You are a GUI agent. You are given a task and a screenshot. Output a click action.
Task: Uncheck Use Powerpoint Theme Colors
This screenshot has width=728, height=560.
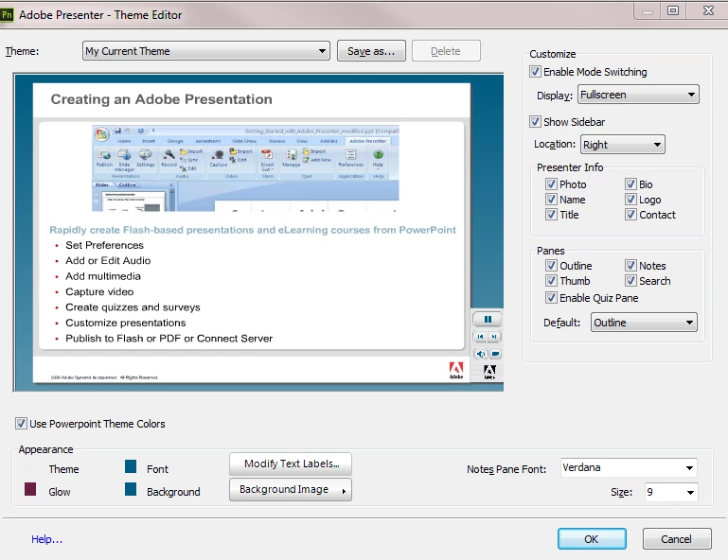pyautogui.click(x=21, y=423)
